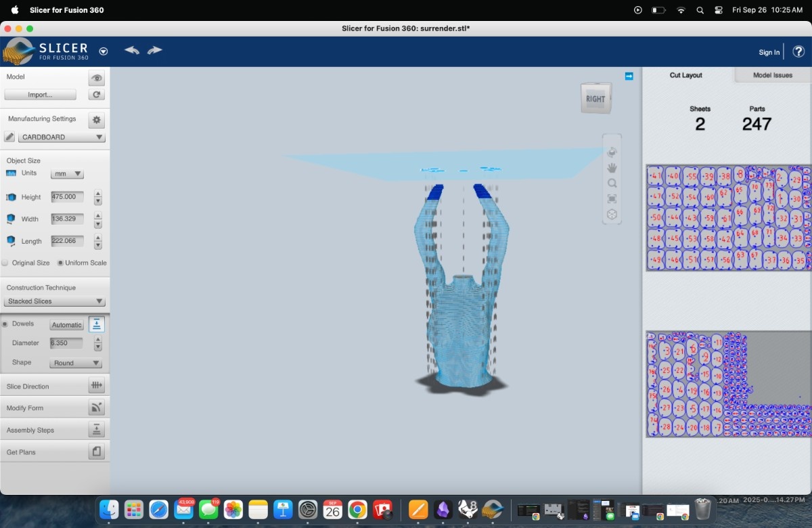Open the Units mm dropdown

pos(67,174)
